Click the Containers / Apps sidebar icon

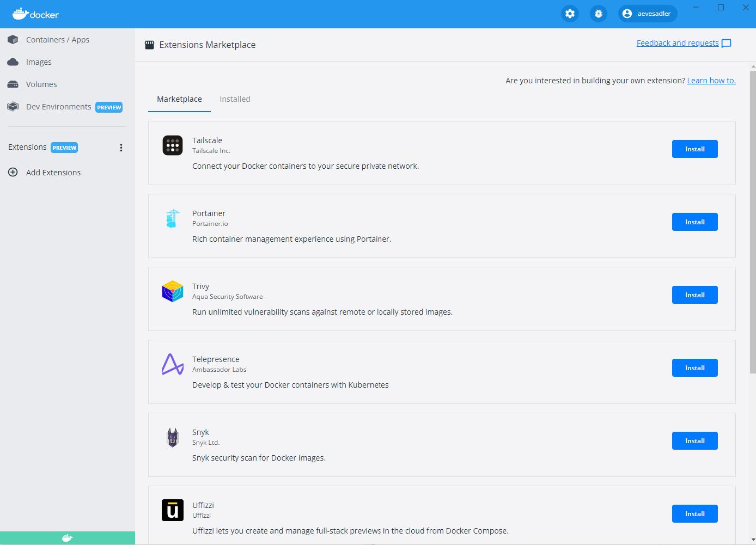tap(13, 40)
